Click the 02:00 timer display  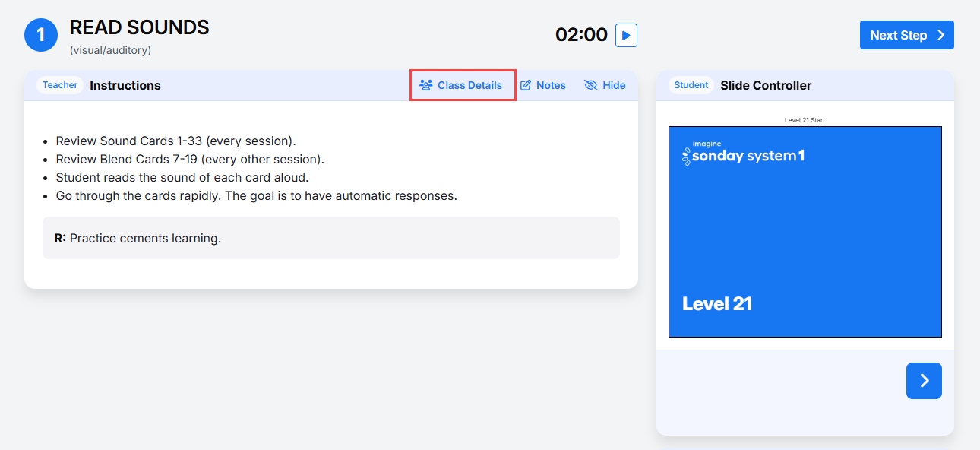click(x=581, y=35)
